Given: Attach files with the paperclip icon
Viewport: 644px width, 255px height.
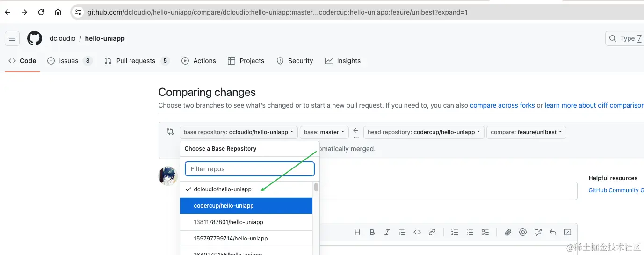Looking at the screenshot, I should tap(508, 232).
